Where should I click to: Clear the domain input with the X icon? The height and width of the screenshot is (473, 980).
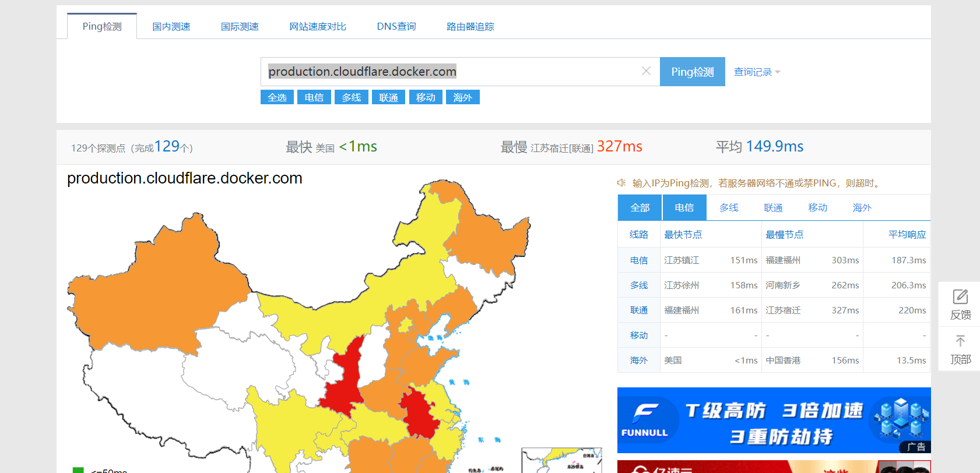pyautogui.click(x=646, y=71)
